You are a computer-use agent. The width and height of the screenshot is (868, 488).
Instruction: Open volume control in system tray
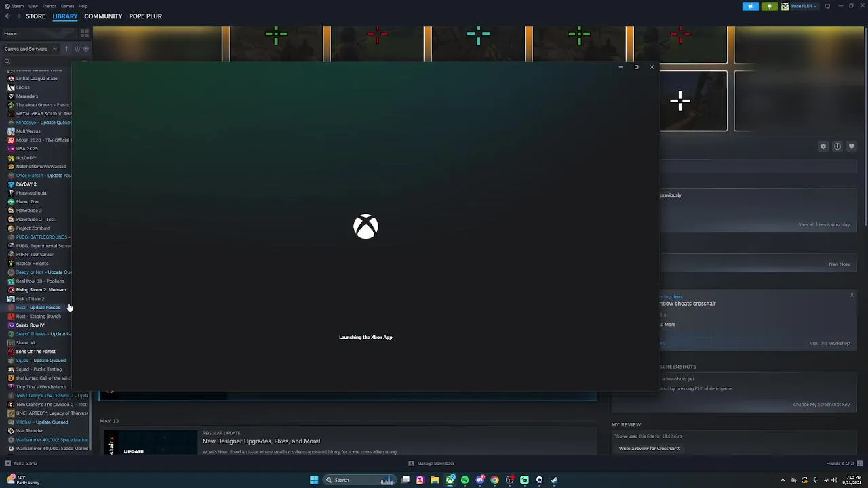tap(834, 480)
